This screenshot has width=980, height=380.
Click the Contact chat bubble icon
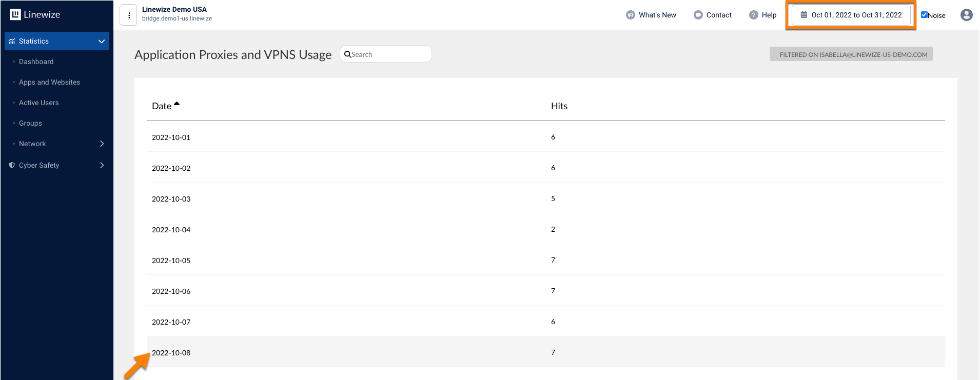[698, 15]
